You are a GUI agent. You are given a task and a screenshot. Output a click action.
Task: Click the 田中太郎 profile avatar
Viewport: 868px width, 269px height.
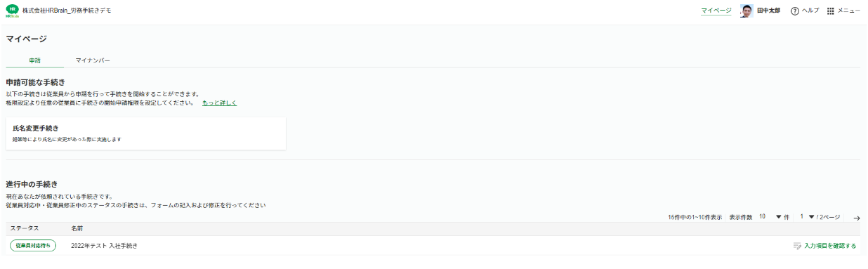click(747, 11)
